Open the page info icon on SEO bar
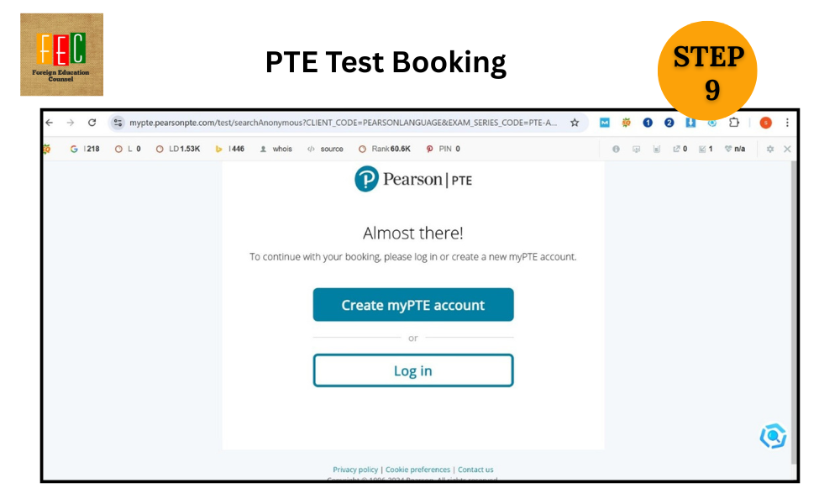Viewport: 840px width, 504px height. [x=616, y=149]
